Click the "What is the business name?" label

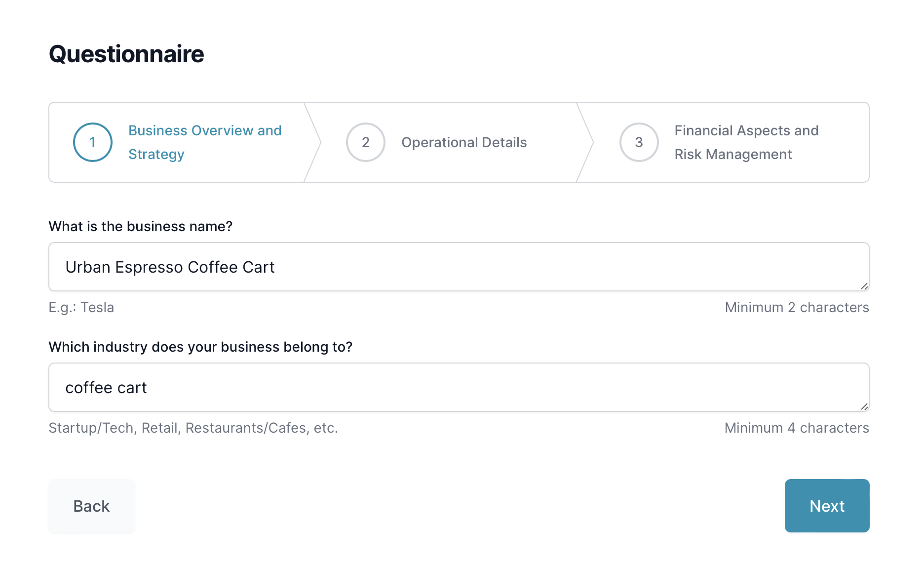141,226
